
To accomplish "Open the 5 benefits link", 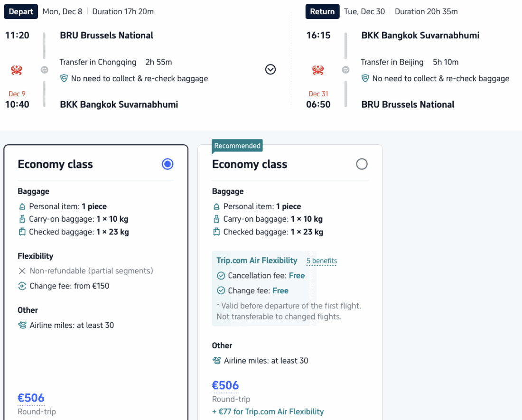I will (x=321, y=261).
